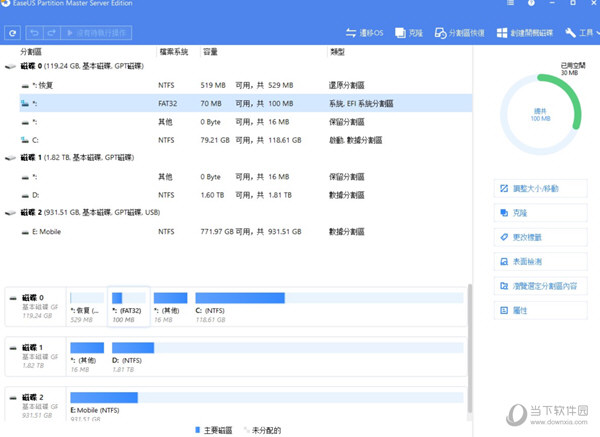Click the properties icon in right panel
This screenshot has height=437, width=600.
(x=504, y=310)
